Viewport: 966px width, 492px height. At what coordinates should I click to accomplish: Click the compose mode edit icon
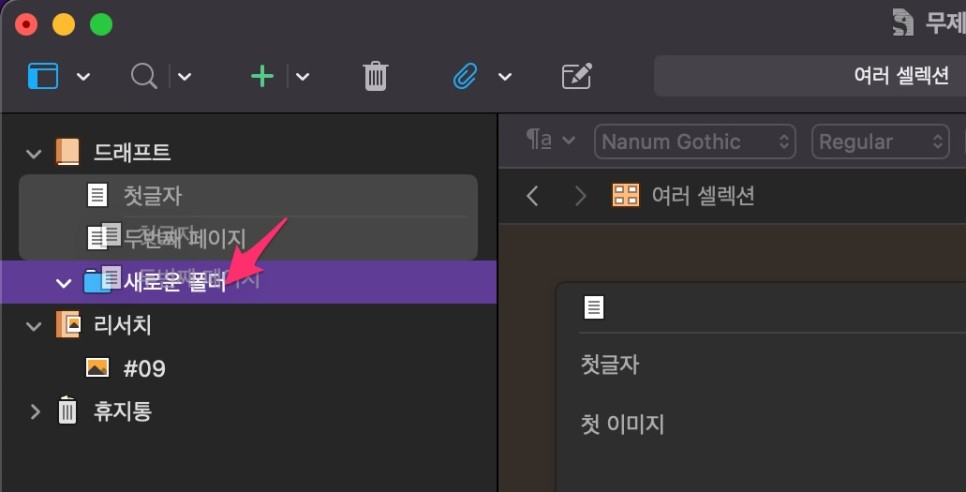coord(577,76)
